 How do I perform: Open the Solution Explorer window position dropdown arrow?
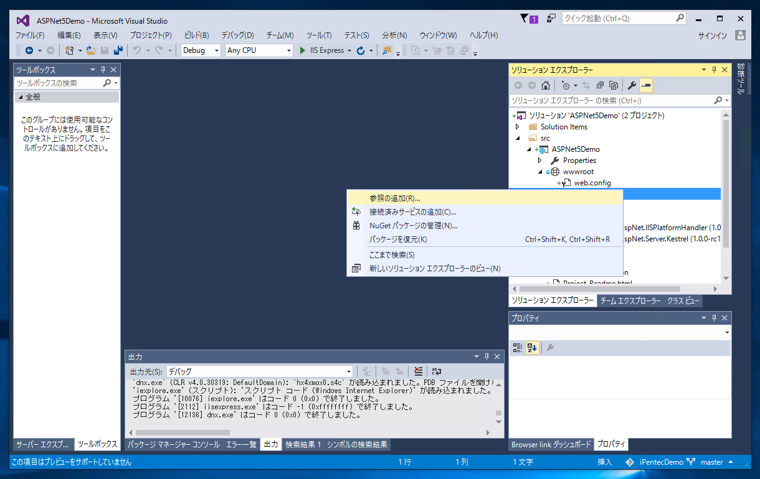tap(704, 70)
